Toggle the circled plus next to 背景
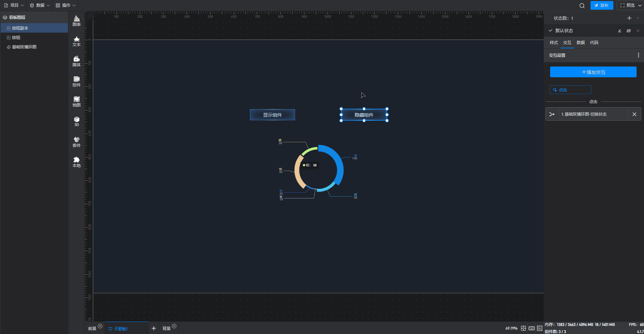 (174, 326)
